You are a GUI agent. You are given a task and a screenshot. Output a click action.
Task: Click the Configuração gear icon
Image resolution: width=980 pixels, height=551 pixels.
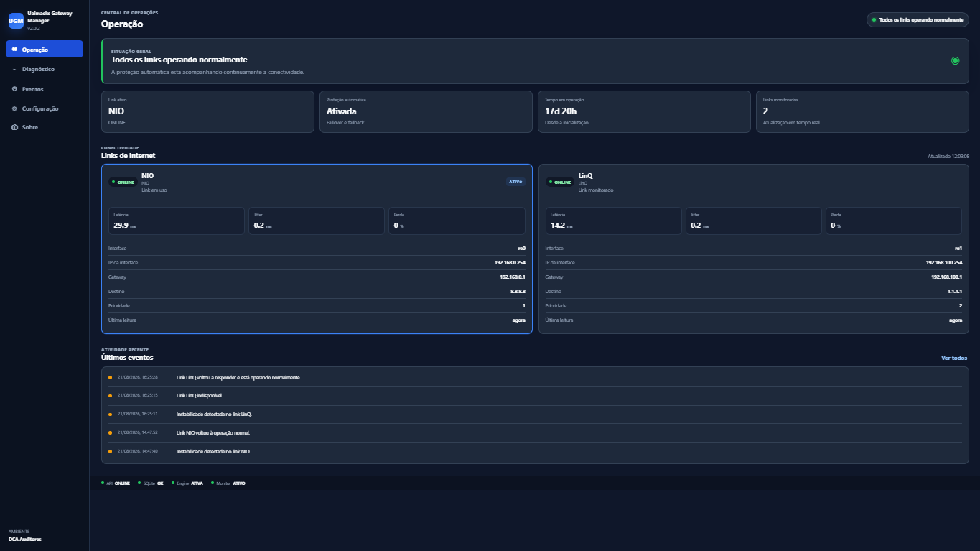[14, 108]
